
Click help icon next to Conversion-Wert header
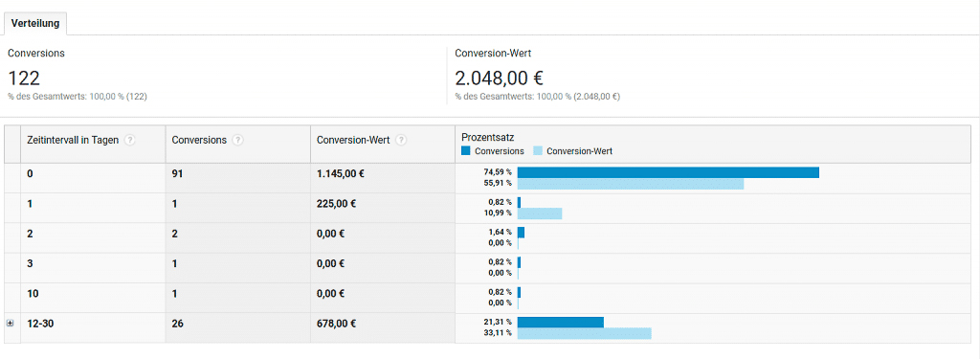401,140
